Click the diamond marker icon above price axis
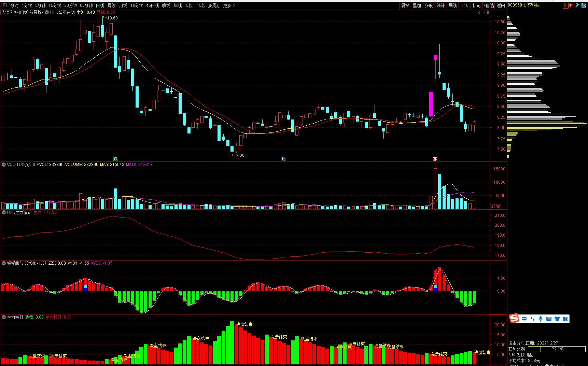This screenshot has height=366, width=588. [x=480, y=12]
